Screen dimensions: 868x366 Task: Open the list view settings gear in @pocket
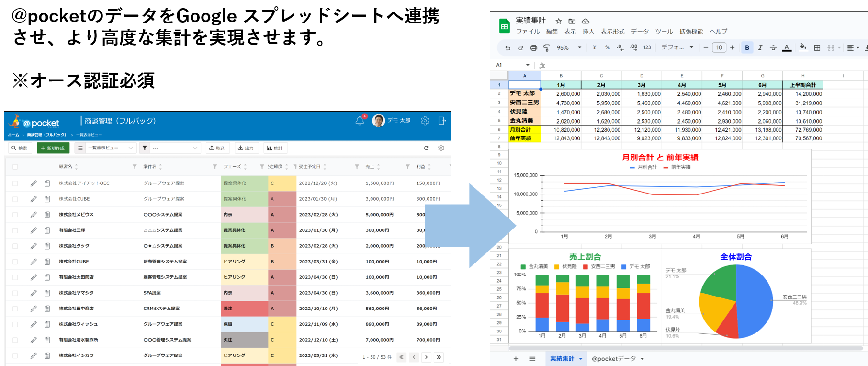[x=441, y=148]
